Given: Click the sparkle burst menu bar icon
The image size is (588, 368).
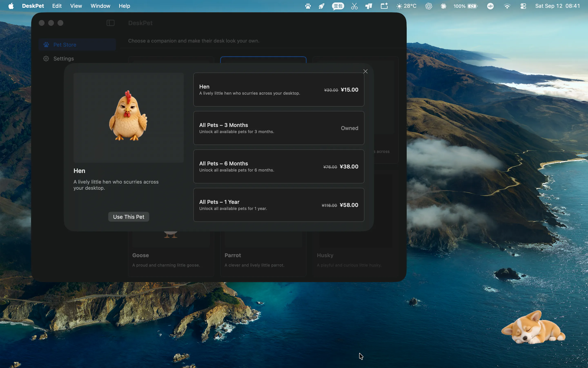Looking at the screenshot, I should [x=443, y=6].
